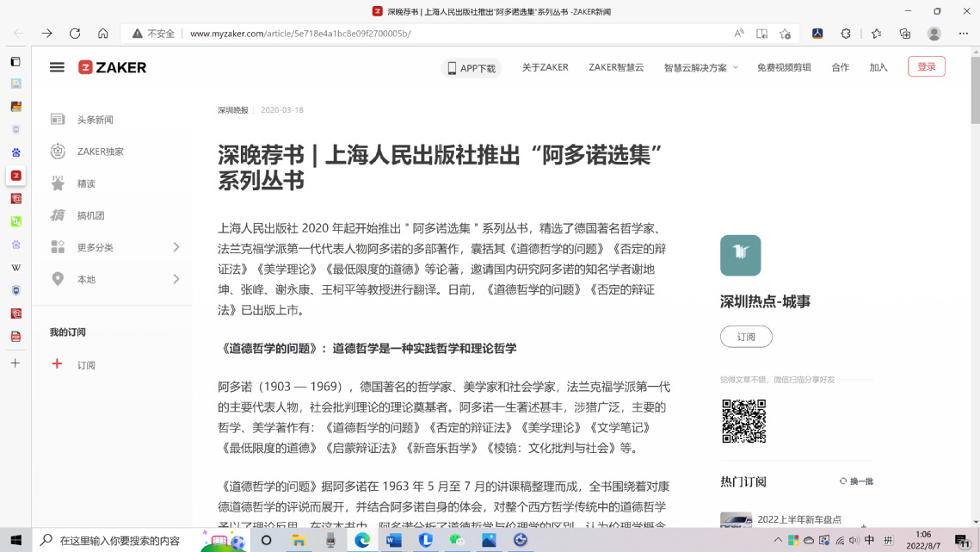
Task: Expand the 更多分类 submenu arrow
Action: (x=176, y=247)
